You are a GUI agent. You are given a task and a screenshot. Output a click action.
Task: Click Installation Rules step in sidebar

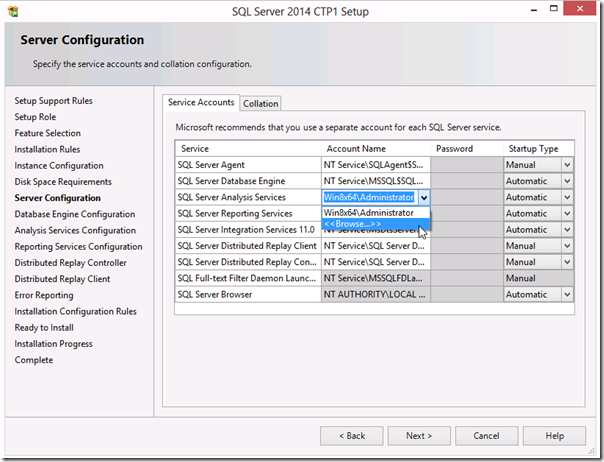[x=47, y=150]
